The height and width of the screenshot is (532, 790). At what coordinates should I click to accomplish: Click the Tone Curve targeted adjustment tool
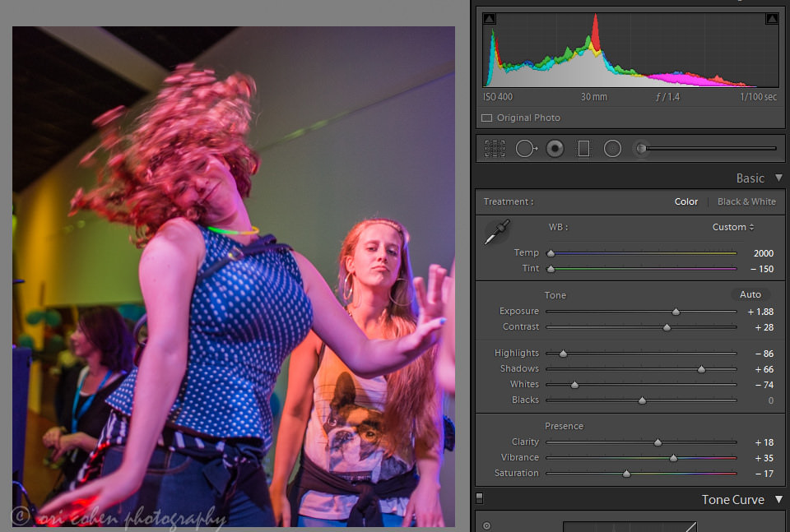486,526
